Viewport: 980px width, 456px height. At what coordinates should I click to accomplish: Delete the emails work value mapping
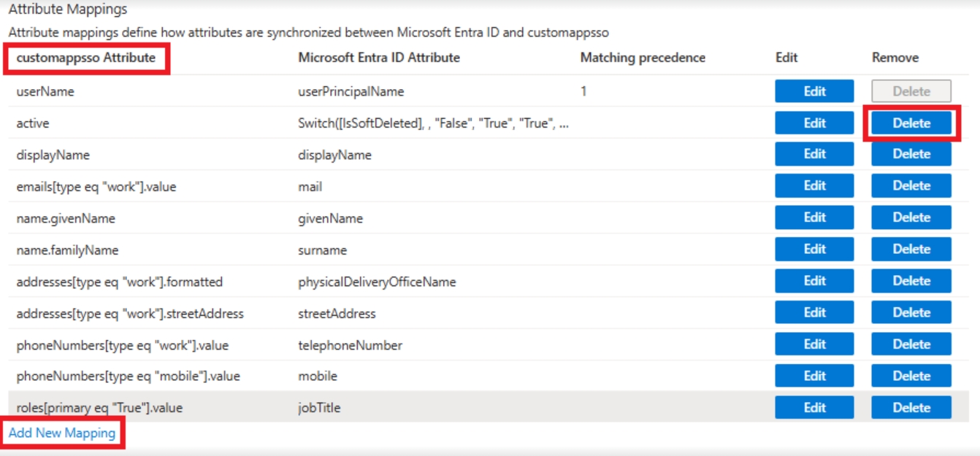click(x=911, y=185)
